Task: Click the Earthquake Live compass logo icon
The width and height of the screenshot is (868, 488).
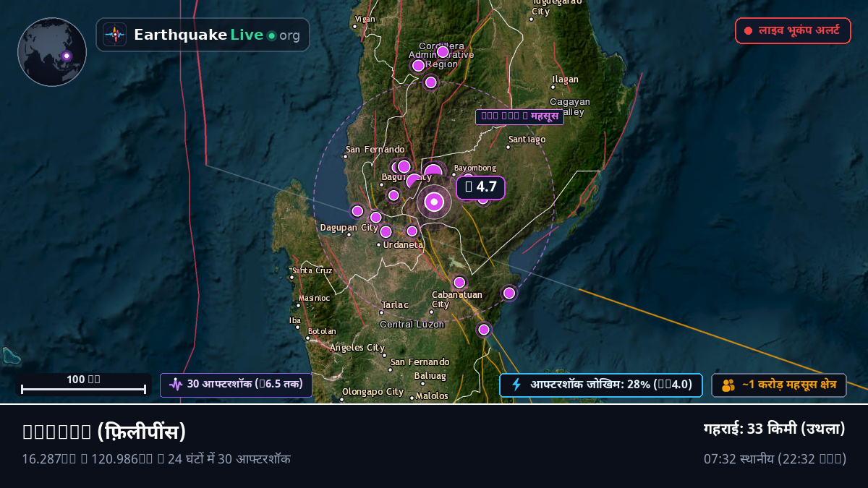Action: pyautogui.click(x=114, y=35)
